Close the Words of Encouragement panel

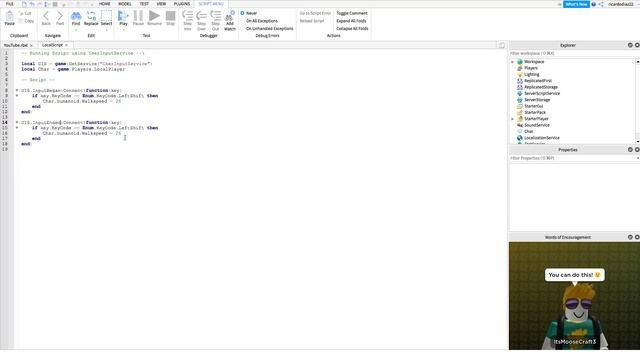click(x=637, y=237)
